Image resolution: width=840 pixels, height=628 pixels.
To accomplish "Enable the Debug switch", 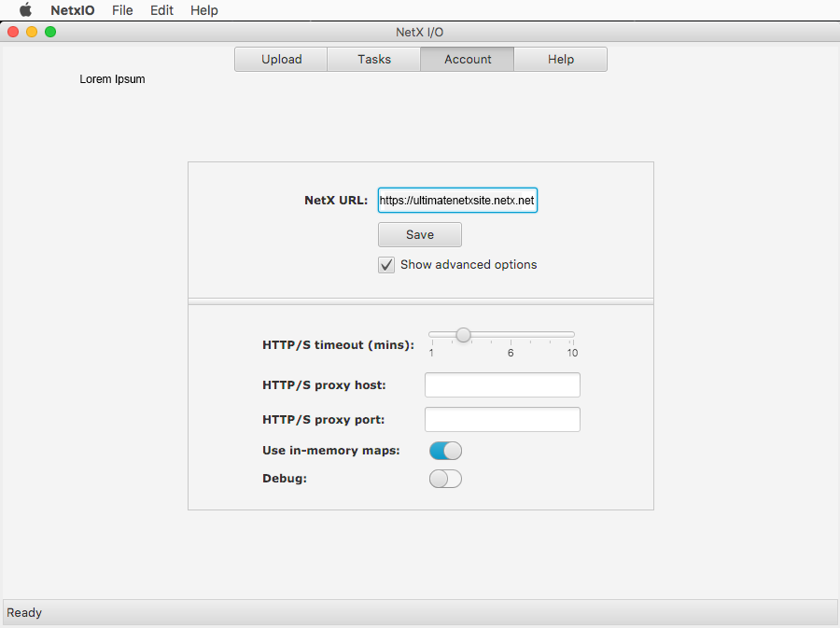I will [x=445, y=479].
